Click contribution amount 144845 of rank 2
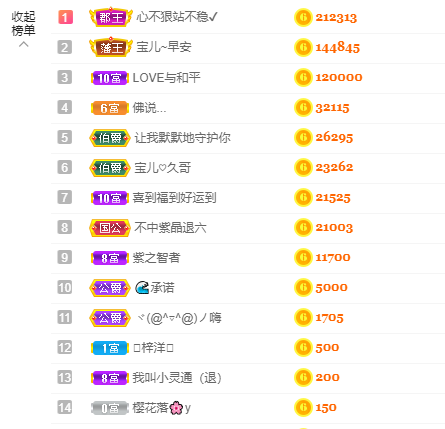 (x=338, y=47)
